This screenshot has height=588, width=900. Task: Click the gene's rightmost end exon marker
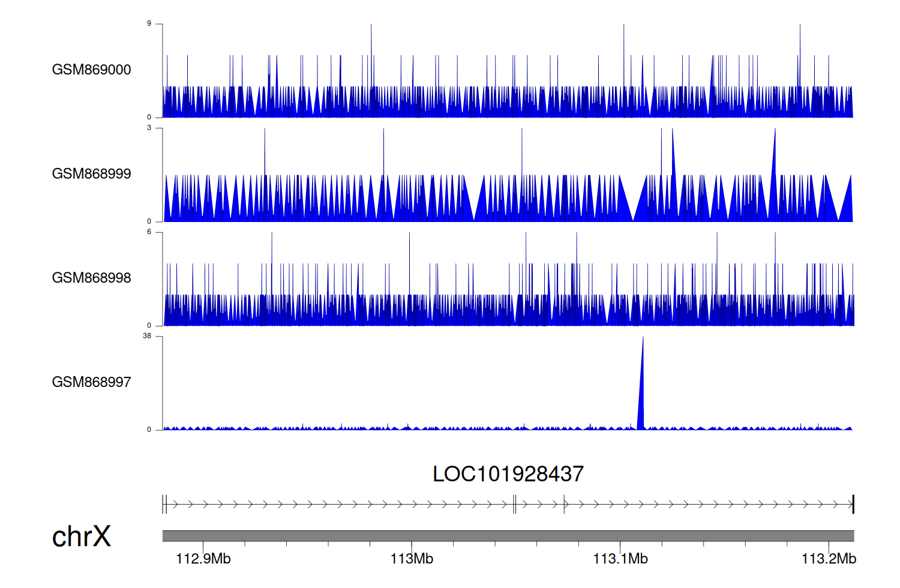pyautogui.click(x=853, y=505)
